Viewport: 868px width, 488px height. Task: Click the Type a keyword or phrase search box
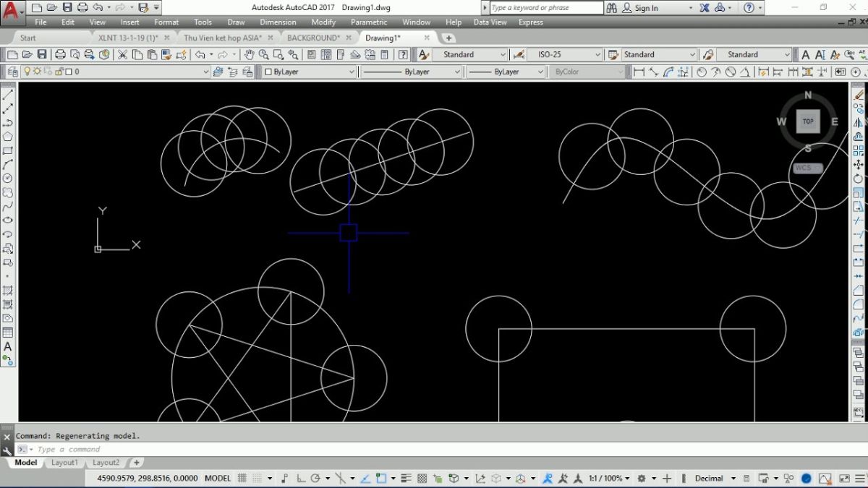[546, 8]
